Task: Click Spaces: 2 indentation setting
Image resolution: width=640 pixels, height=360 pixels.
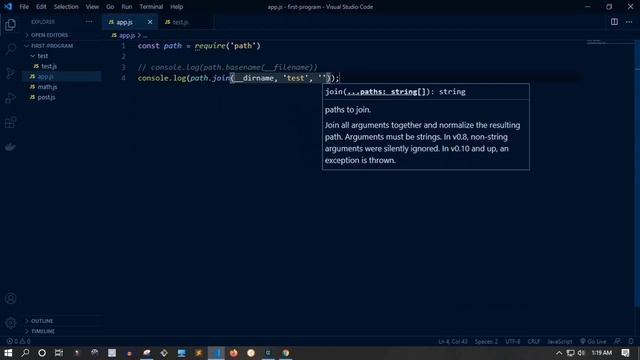Action: (x=486, y=341)
